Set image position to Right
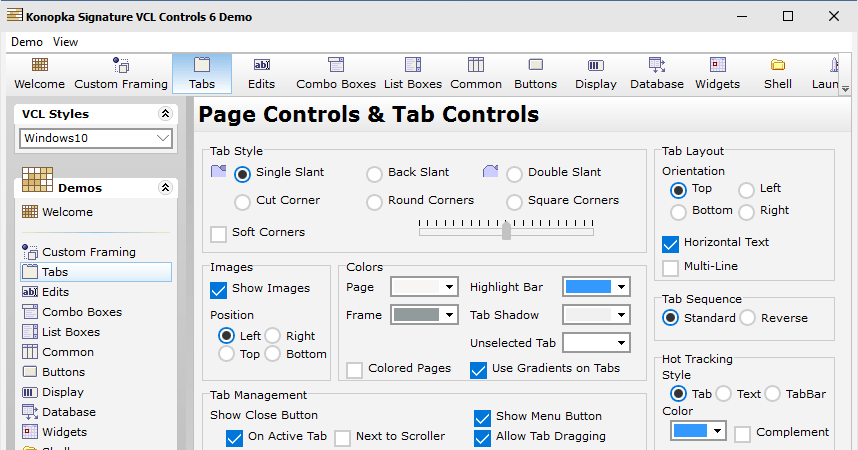 tap(273, 336)
